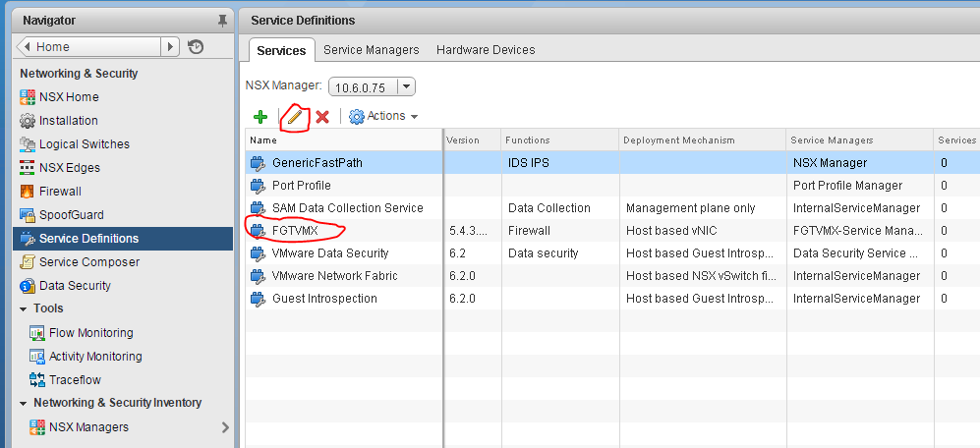Sort by the Name column header
The image size is (980, 448).
point(344,140)
